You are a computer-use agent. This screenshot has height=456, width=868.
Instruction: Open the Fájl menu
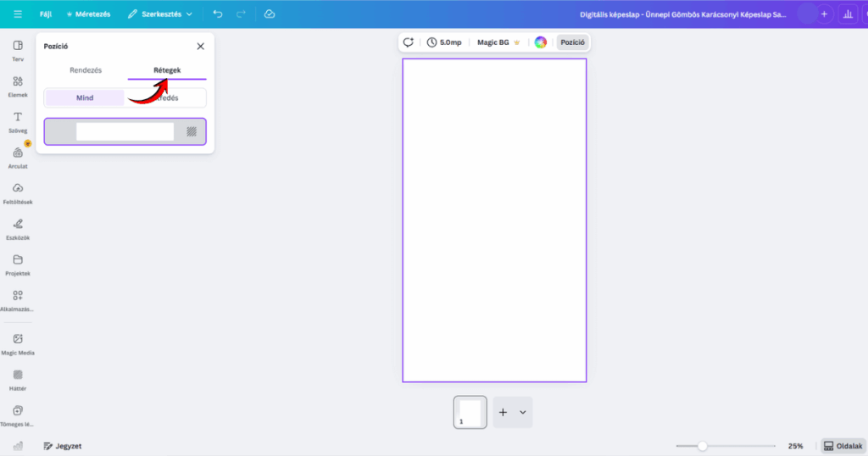click(x=46, y=14)
